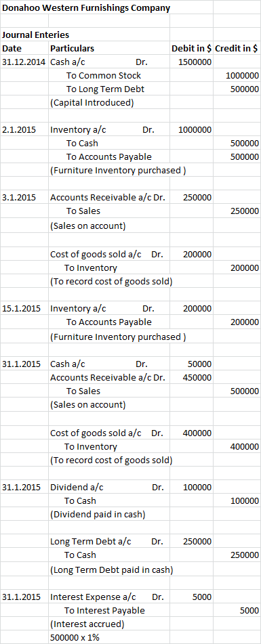Select debit 250000 in the Long Term Debt a/c row

click(x=197, y=542)
